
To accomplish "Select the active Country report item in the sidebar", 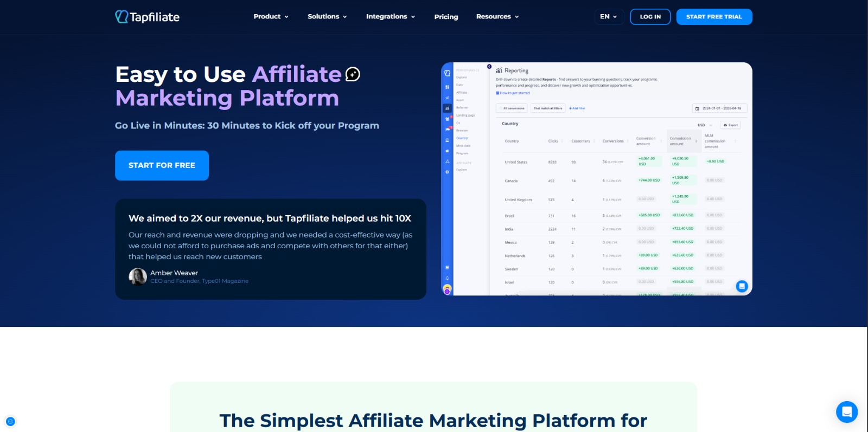I will pos(462,138).
